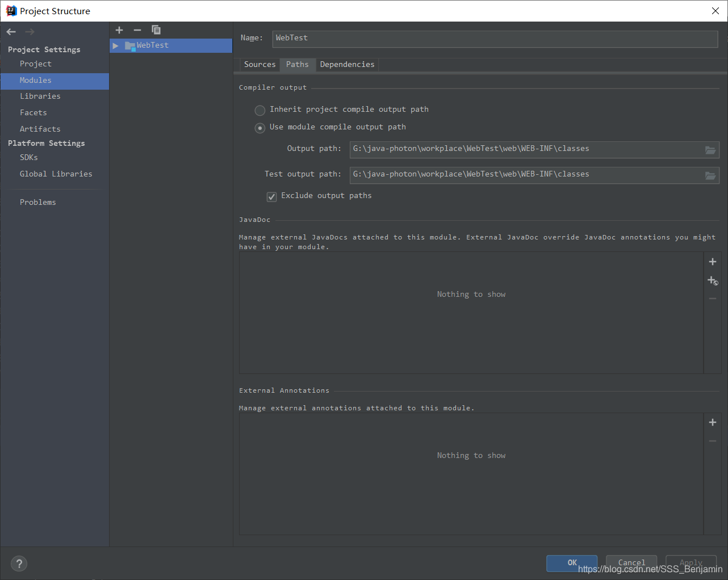Open Libraries settings
Viewport: 728px width, 580px height.
coord(40,96)
